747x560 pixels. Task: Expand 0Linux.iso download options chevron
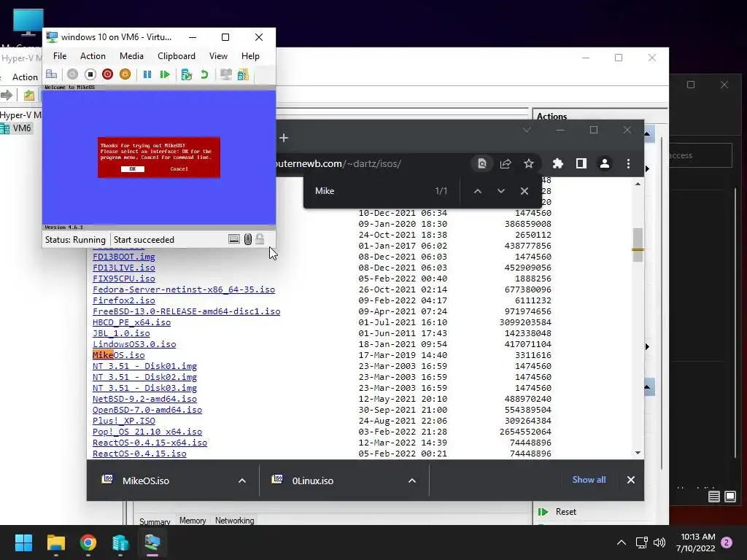point(412,481)
